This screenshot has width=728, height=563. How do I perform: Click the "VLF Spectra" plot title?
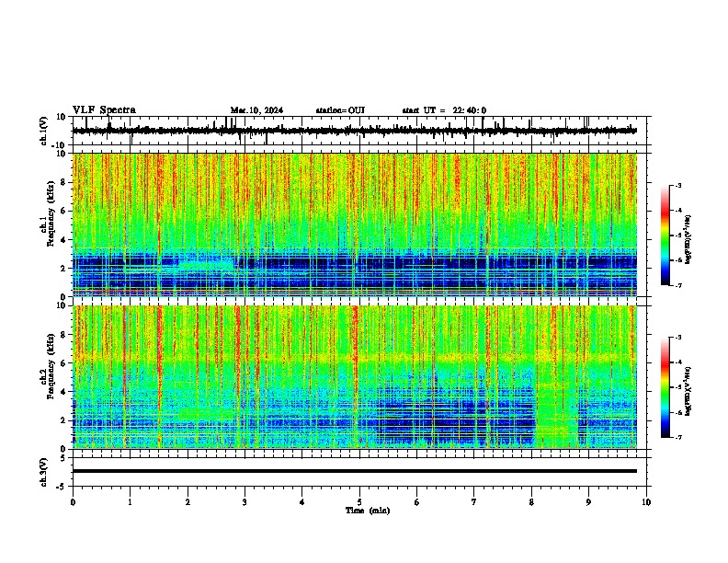[104, 110]
